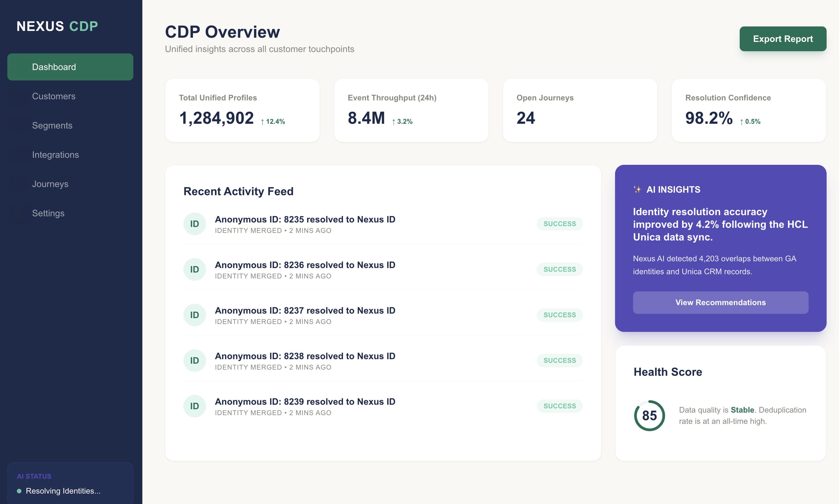Click the ID badge icon for Anonymous ID 8236
This screenshot has height=504, width=839.
pyautogui.click(x=195, y=269)
